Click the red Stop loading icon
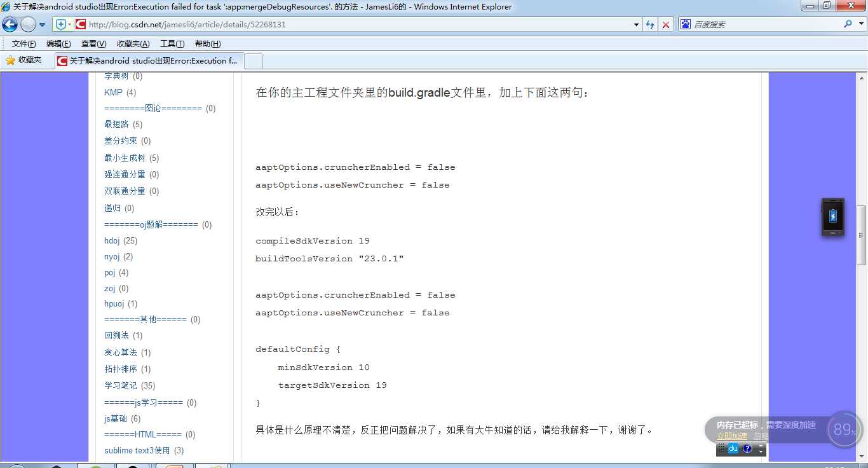Viewport: 868px width, 468px height. pos(665,25)
